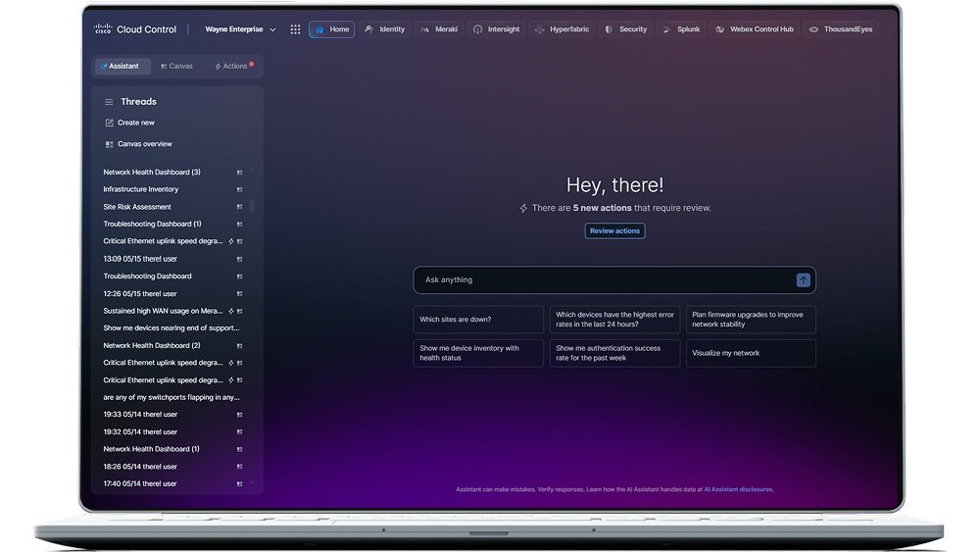Open the AI Assistant disclosures link
The image size is (980, 552).
click(739, 489)
